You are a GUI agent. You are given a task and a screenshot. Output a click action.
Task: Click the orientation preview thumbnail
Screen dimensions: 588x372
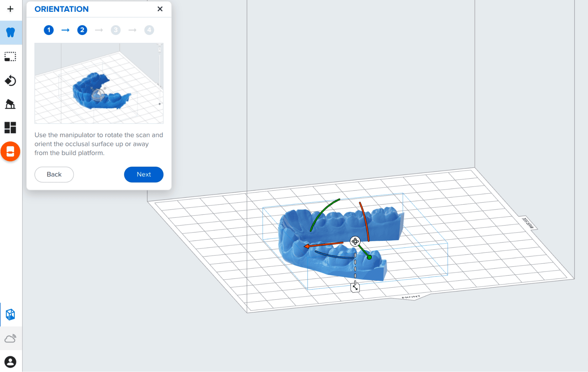[x=99, y=83]
